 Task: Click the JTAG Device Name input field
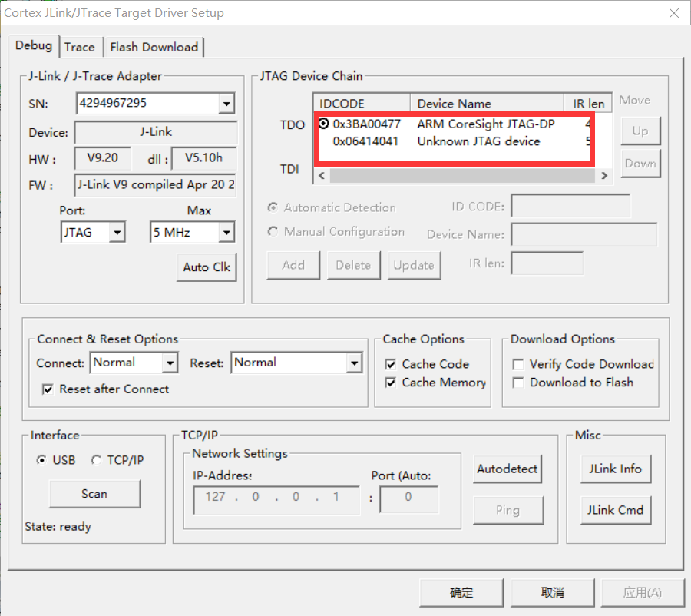point(584,234)
